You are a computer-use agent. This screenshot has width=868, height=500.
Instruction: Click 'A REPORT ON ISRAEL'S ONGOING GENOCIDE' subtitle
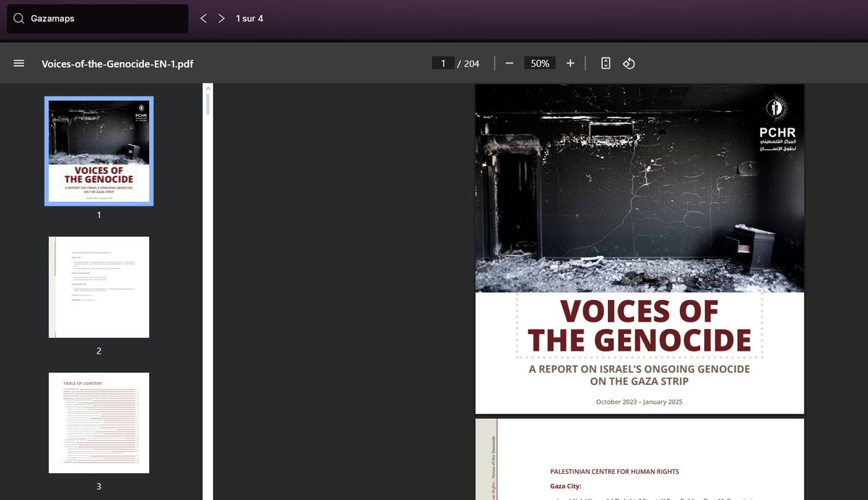(x=639, y=369)
